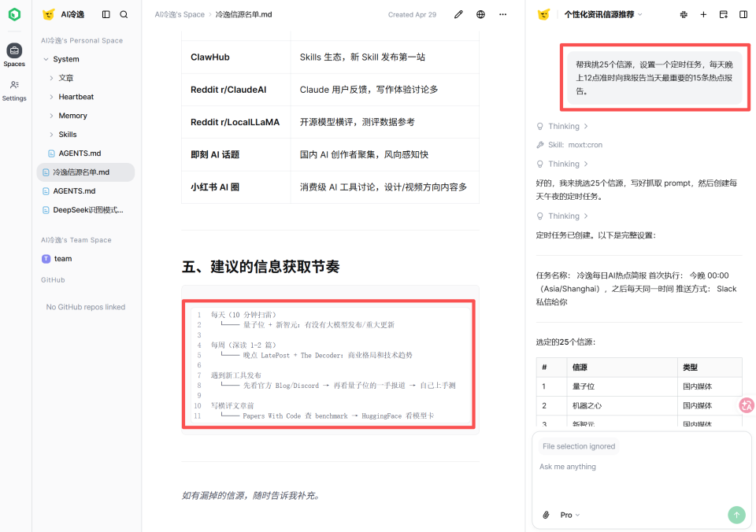Toggle the right chat panel layout icon
The image size is (756, 532).
[743, 14]
